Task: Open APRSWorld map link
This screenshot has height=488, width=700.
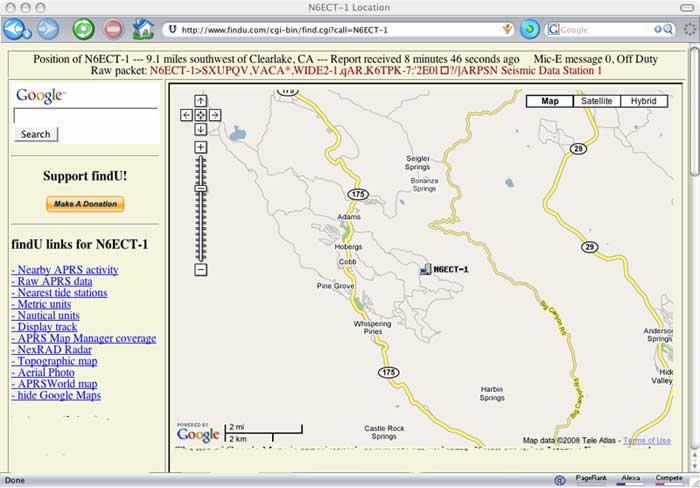Action: pos(54,384)
